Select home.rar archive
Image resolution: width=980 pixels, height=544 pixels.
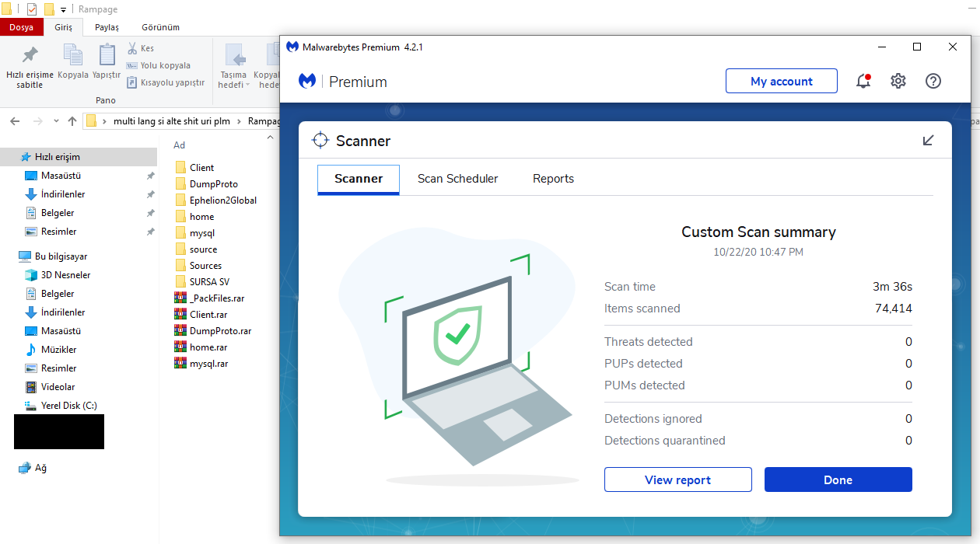[201, 347]
